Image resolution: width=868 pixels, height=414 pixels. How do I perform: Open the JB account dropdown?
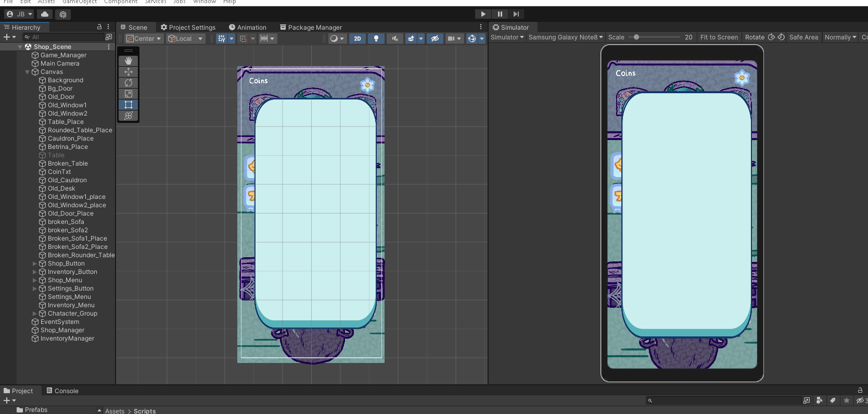coord(20,14)
